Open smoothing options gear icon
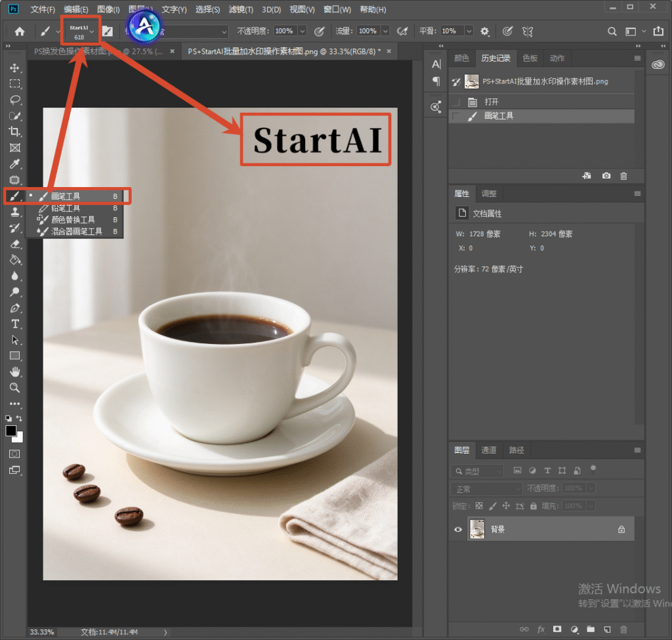Viewport: 672px width, 640px height. click(484, 32)
